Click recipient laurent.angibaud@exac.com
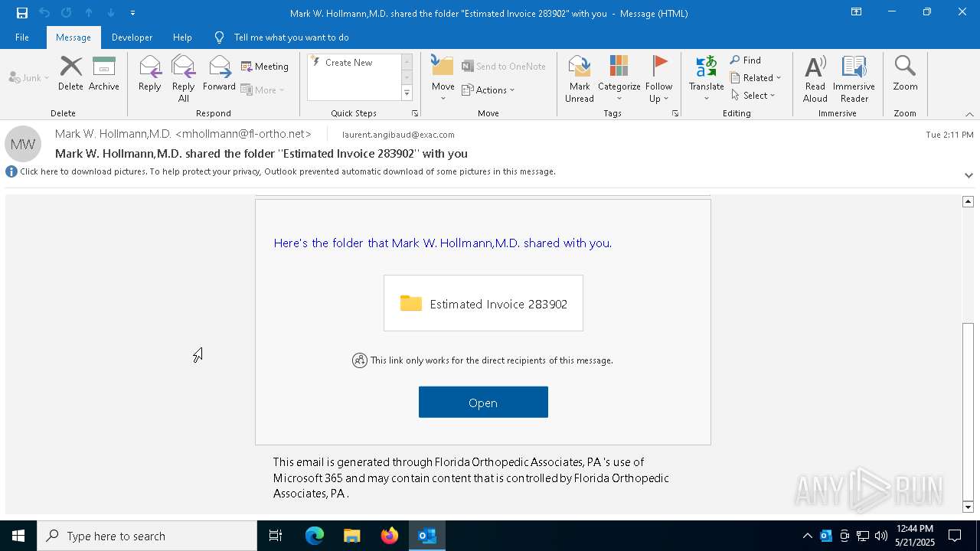The height and width of the screenshot is (551, 980). tap(398, 135)
